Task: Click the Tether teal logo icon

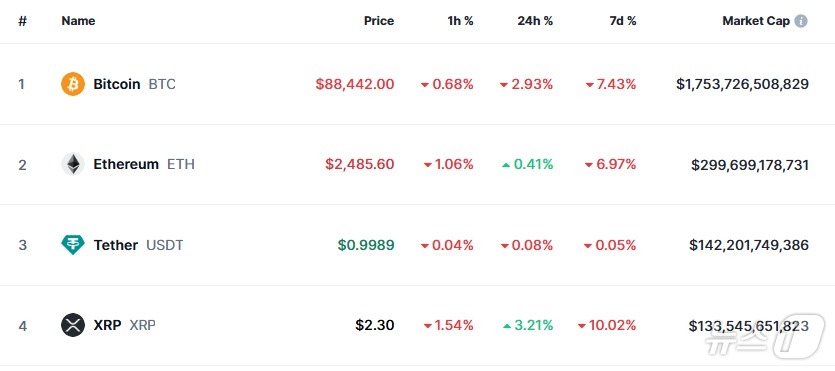Action: point(73,245)
